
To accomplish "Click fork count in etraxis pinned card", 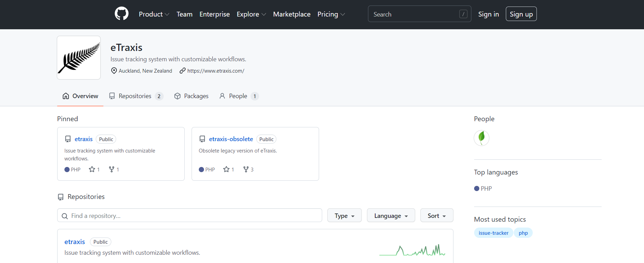I will point(114,169).
